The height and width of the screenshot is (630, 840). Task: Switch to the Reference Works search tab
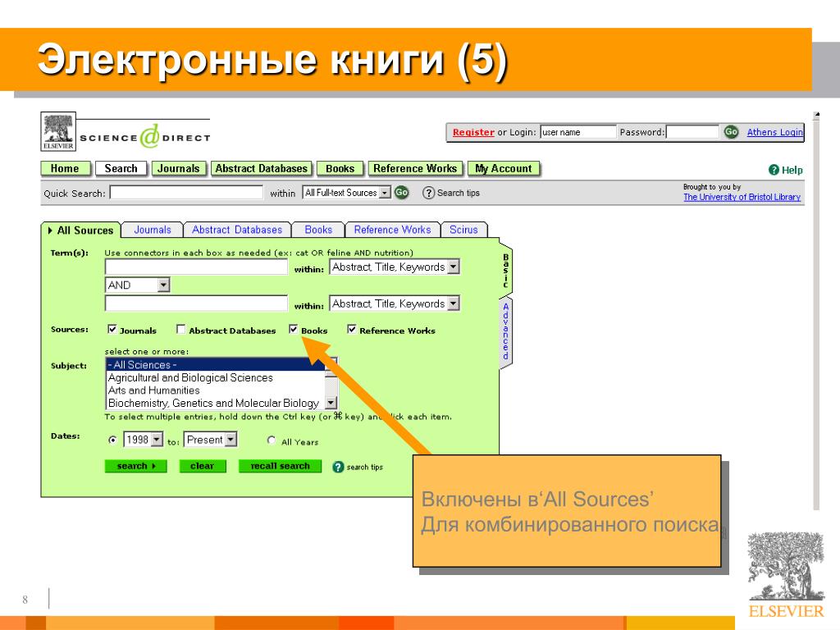pos(392,230)
